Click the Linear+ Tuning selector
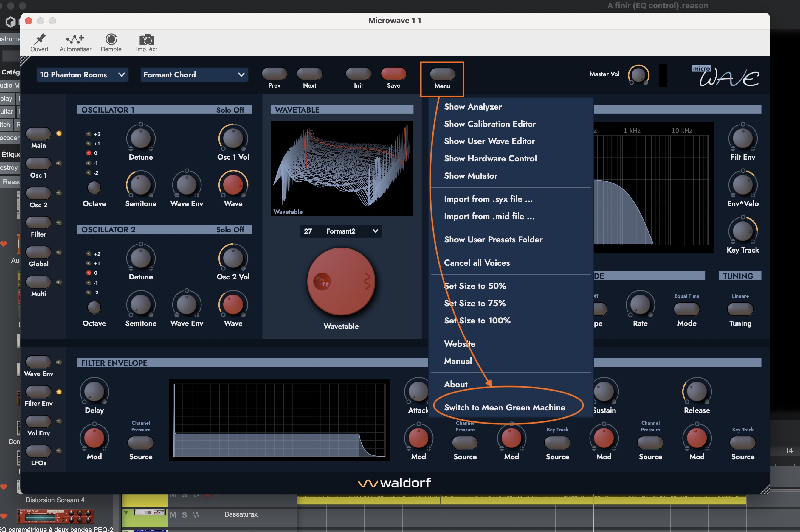Screen dimensions: 800x532 (740, 309)
